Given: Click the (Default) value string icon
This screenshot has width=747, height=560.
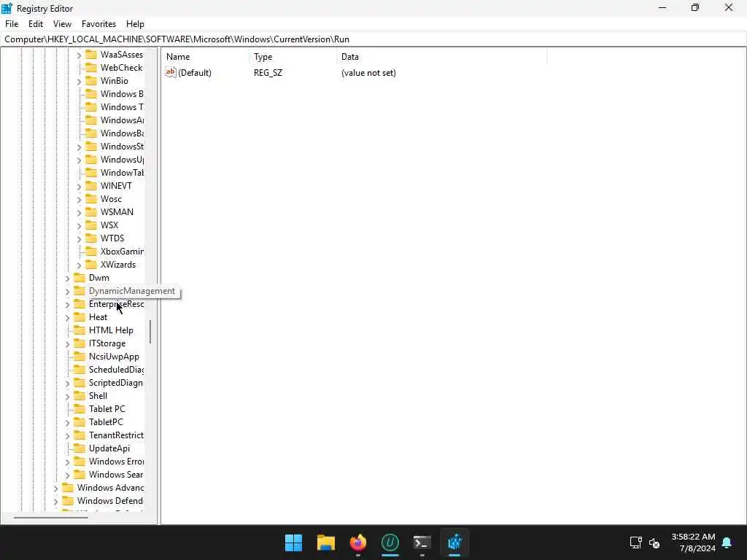Looking at the screenshot, I should [x=171, y=72].
